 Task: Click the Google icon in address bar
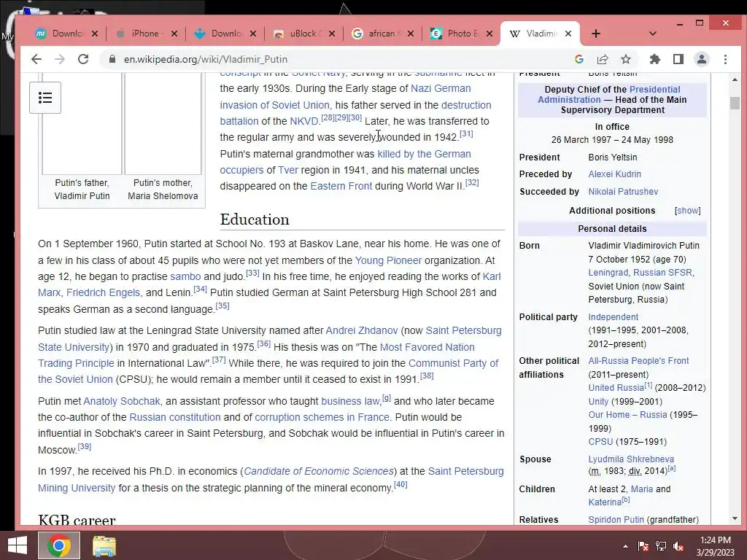pos(579,59)
